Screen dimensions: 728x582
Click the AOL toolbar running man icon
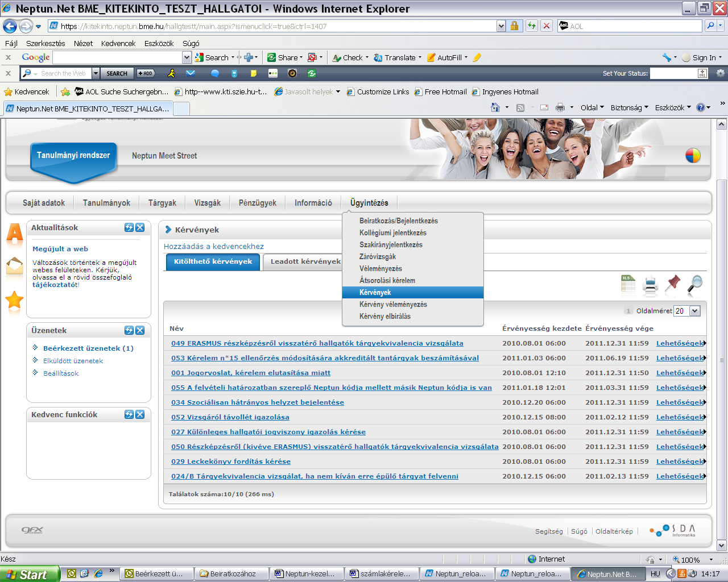(171, 73)
